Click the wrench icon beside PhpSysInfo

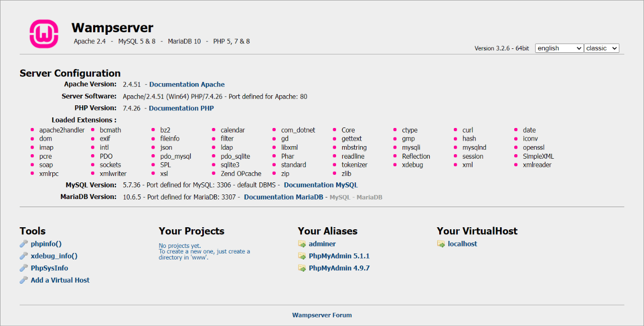[24, 268]
